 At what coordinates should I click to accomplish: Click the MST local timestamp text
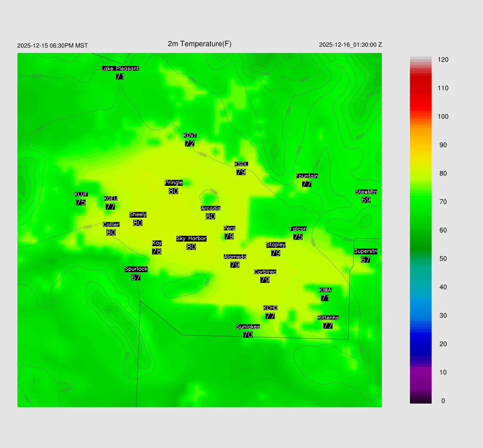[52, 46]
